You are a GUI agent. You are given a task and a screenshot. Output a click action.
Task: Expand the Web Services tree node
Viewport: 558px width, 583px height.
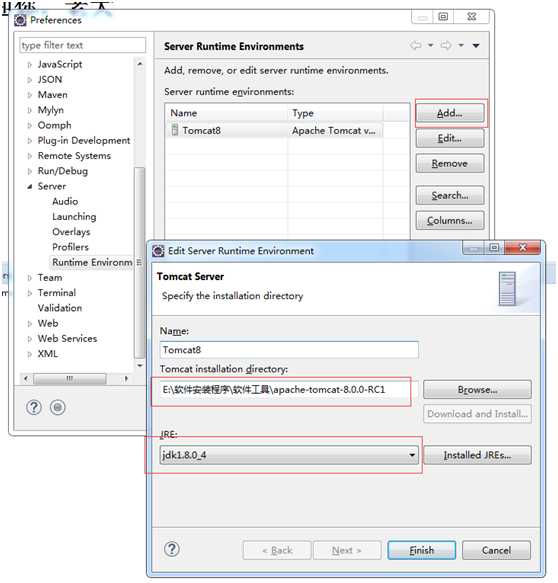pos(30,339)
